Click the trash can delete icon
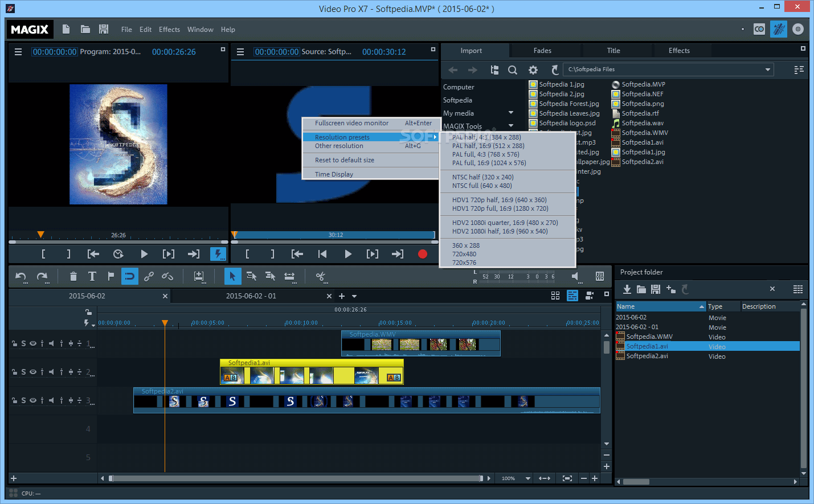This screenshot has height=504, width=814. point(73,276)
